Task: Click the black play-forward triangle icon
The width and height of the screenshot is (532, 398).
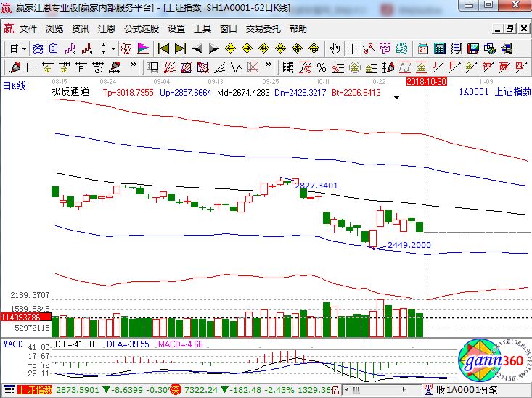Action: (x=213, y=49)
